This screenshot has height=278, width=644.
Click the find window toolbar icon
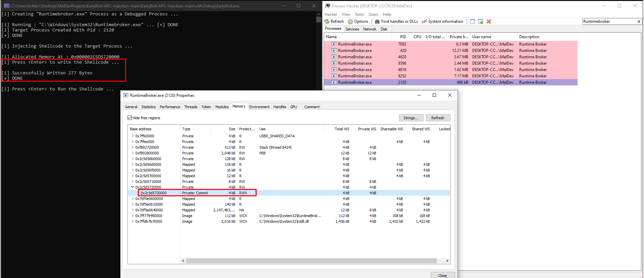pyautogui.click(x=472, y=21)
